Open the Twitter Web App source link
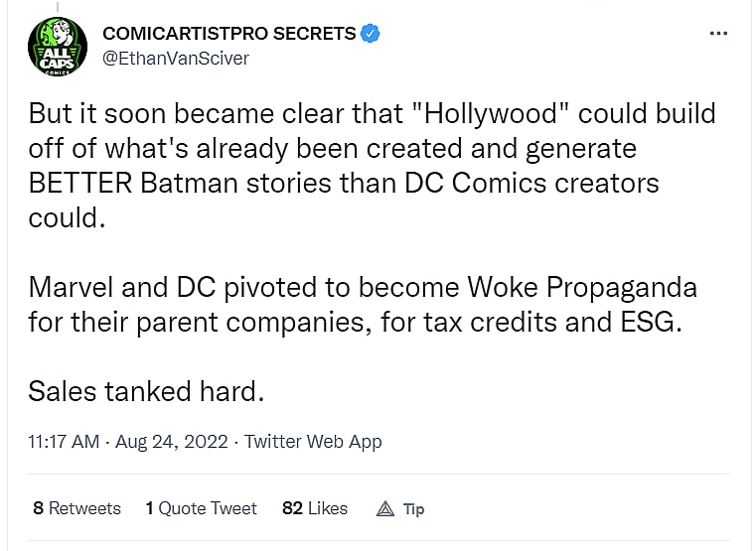The image size is (756, 551). coord(313,442)
